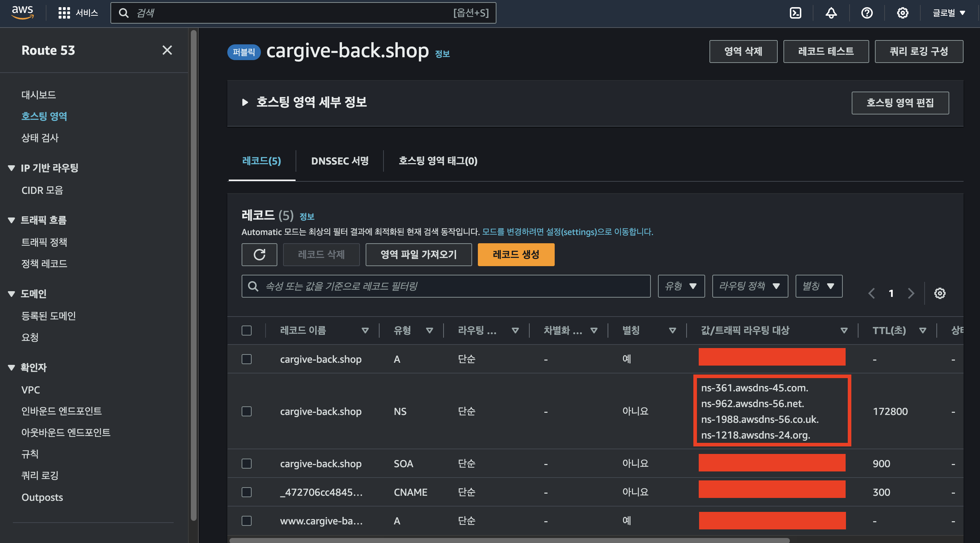980x543 pixels.
Task: Sort by 차별화 column header arrow
Action: [x=594, y=330]
